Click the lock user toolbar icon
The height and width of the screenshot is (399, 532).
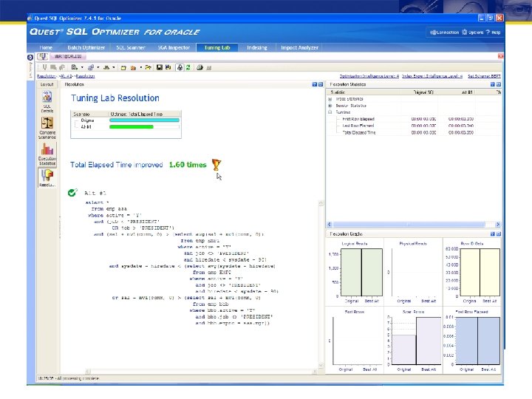[x=180, y=67]
